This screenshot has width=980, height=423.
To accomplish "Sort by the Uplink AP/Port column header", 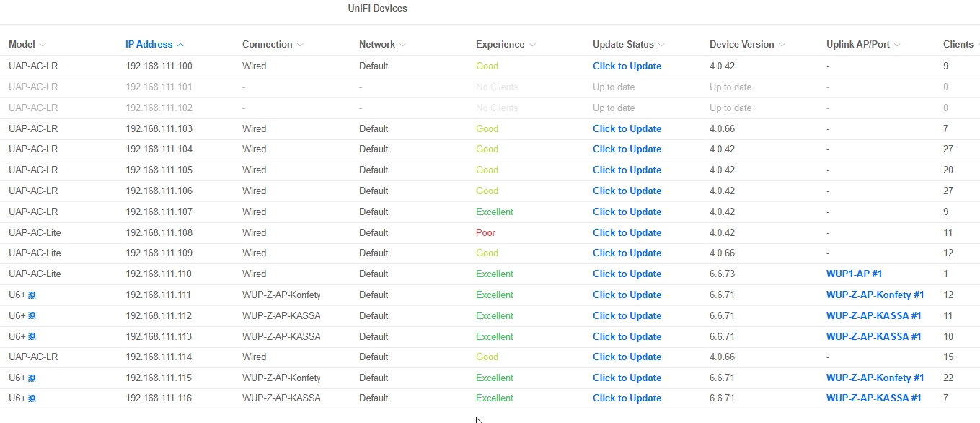I will (858, 45).
